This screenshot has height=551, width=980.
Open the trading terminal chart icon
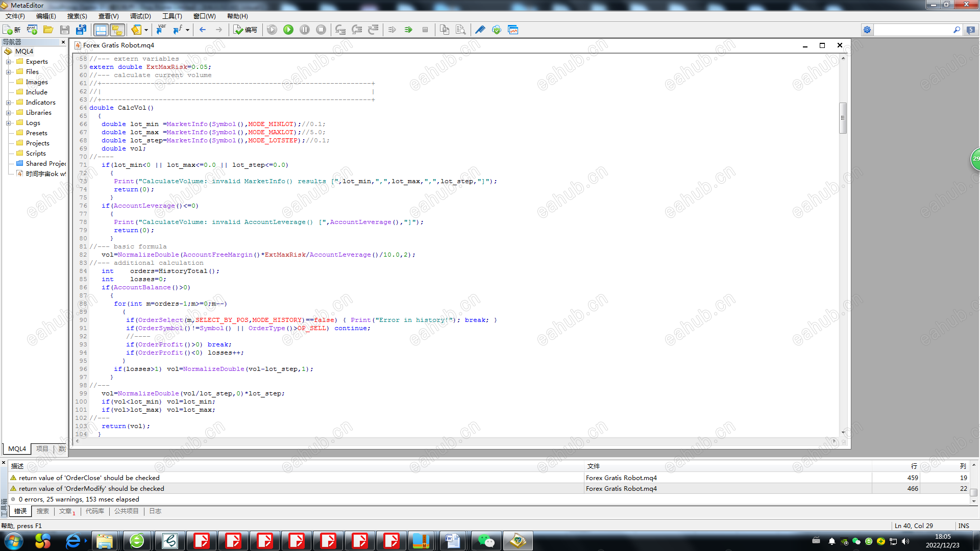[x=513, y=30]
